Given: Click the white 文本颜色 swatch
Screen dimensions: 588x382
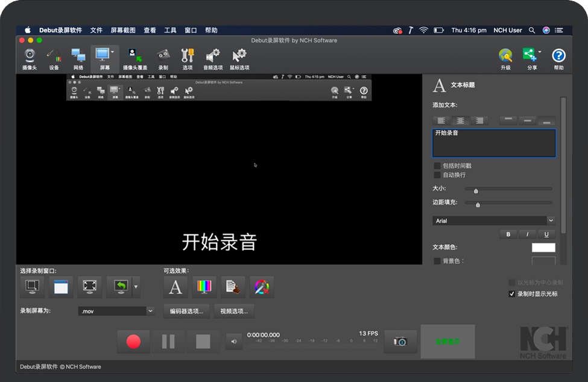Looking at the screenshot, I should [x=543, y=248].
